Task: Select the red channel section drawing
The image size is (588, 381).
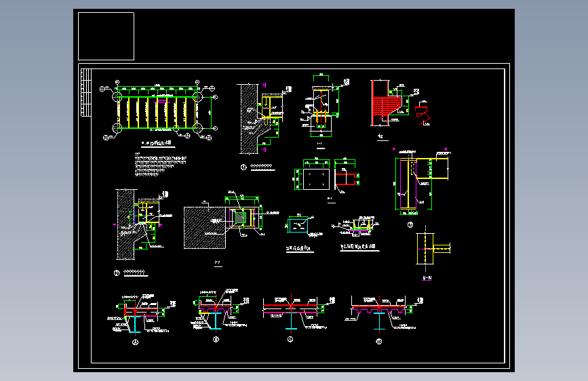Action: (x=346, y=179)
